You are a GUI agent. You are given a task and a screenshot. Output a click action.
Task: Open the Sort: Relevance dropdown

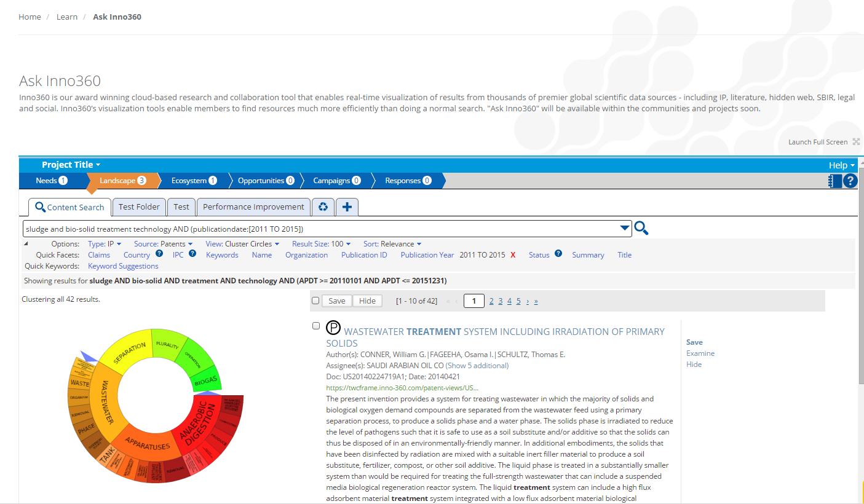pyautogui.click(x=392, y=244)
